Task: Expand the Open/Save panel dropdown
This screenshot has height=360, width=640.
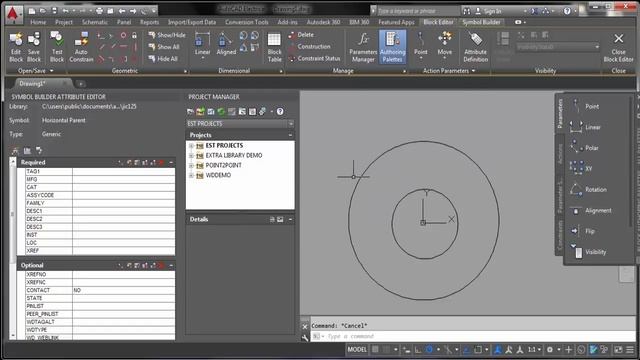Action: [51, 71]
